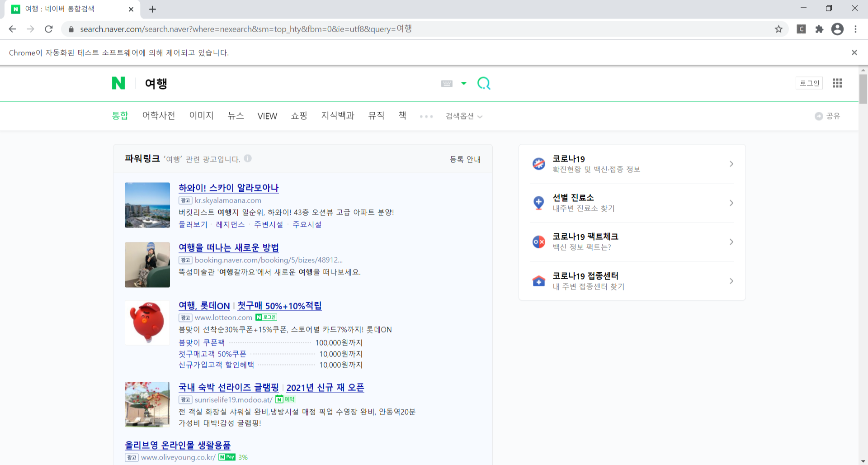Reload the page with refresh icon

coord(48,29)
